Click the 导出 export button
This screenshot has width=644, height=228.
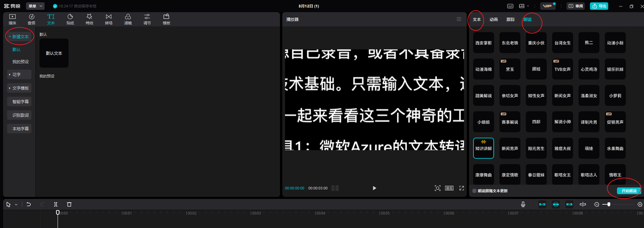tap(599, 6)
